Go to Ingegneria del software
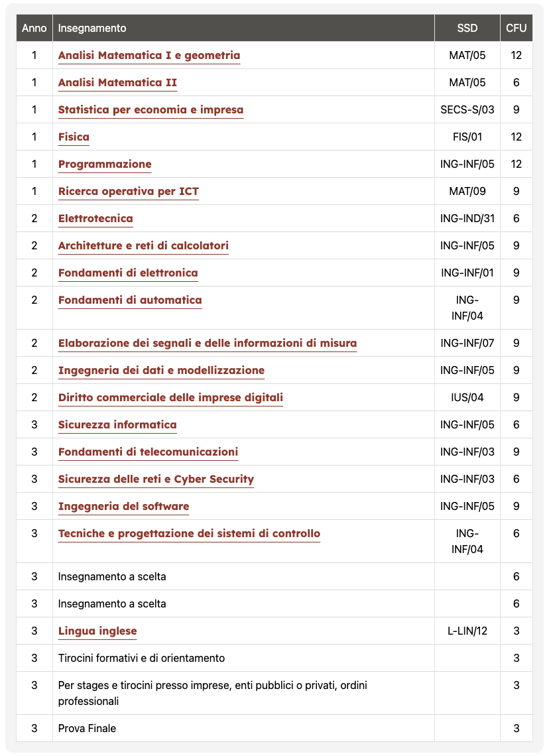Image resolution: width=549 pixels, height=756 pixels. click(123, 507)
